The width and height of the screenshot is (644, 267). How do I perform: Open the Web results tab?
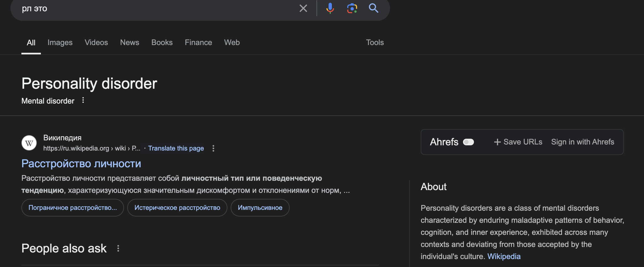coord(232,43)
